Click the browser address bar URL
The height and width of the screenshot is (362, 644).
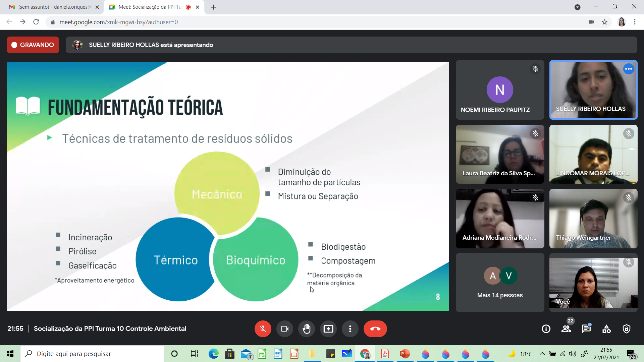click(119, 22)
